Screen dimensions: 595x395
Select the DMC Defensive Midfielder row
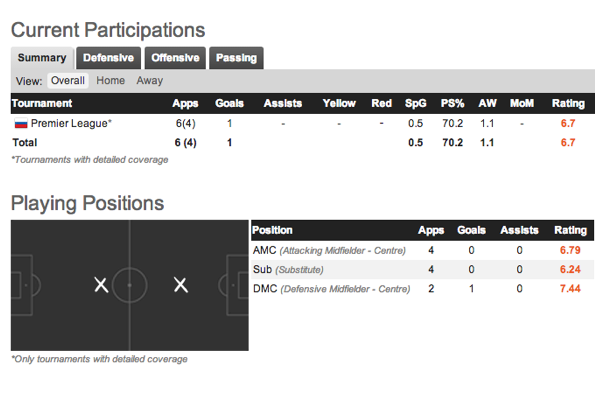pyautogui.click(x=422, y=289)
